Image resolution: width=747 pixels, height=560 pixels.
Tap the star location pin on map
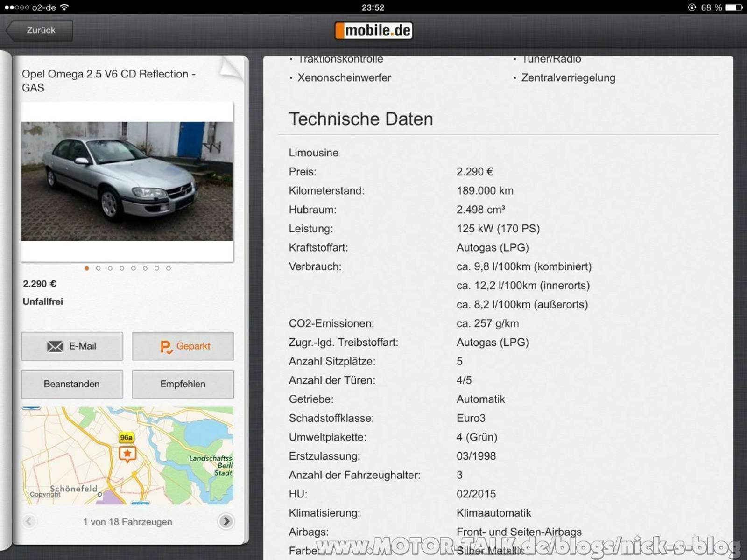point(127,454)
